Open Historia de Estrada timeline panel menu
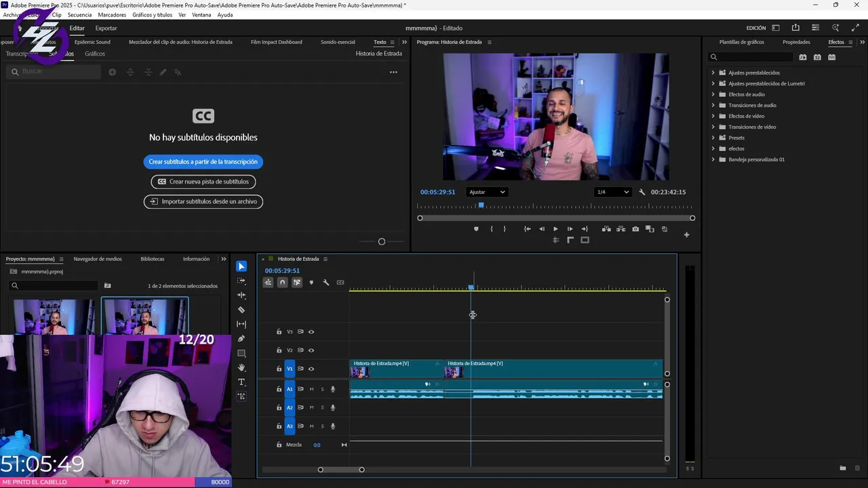The image size is (868, 488). pos(325,259)
